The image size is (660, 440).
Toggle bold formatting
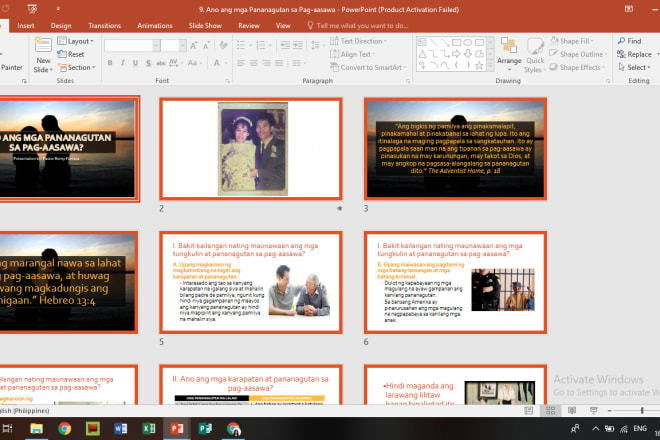point(110,63)
